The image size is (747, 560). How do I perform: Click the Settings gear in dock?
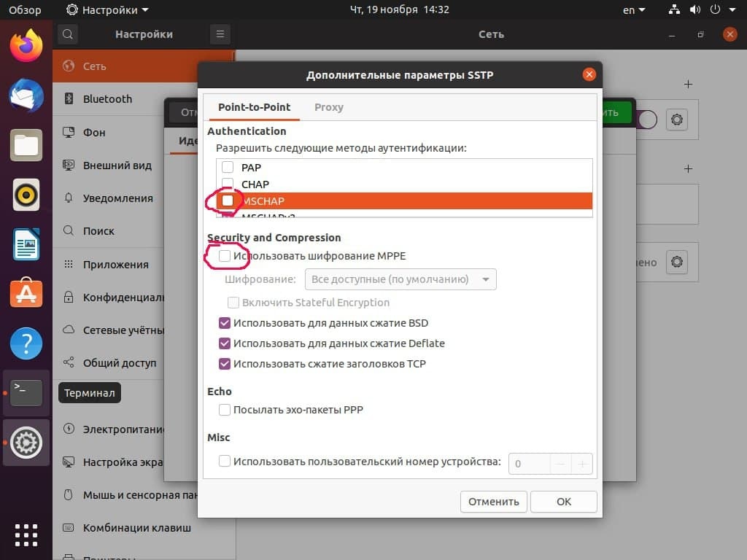(x=26, y=443)
